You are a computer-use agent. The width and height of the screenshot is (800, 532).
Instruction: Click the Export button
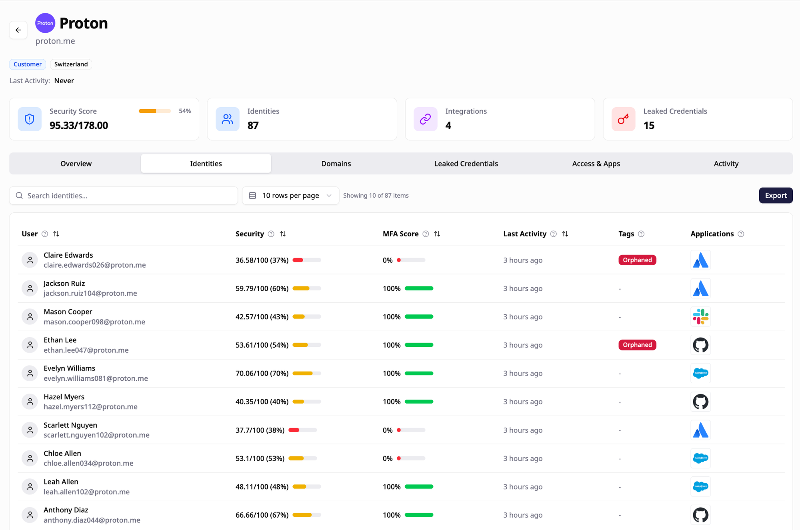coord(776,196)
